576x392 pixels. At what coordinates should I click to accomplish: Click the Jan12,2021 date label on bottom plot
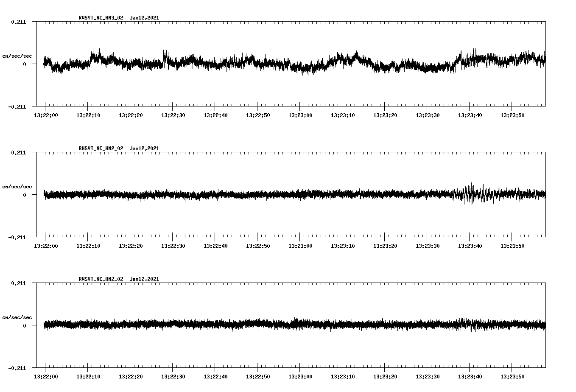click(144, 279)
